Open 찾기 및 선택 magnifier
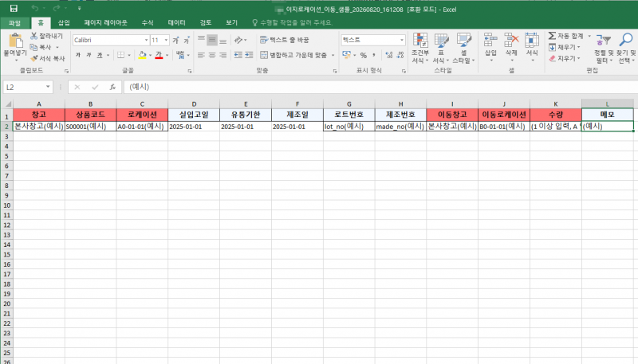The width and height of the screenshot is (638, 364). (626, 48)
